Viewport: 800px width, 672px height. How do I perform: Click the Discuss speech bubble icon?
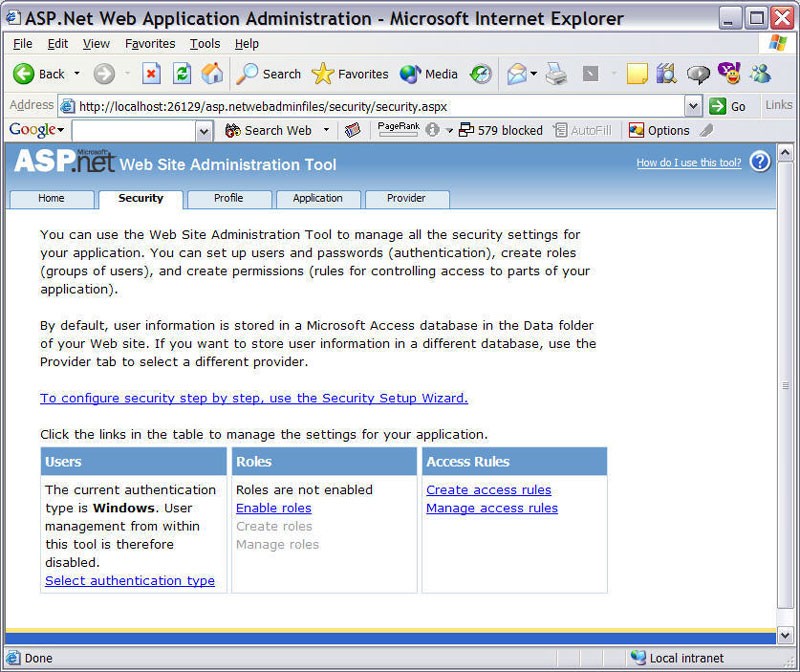pyautogui.click(x=698, y=74)
